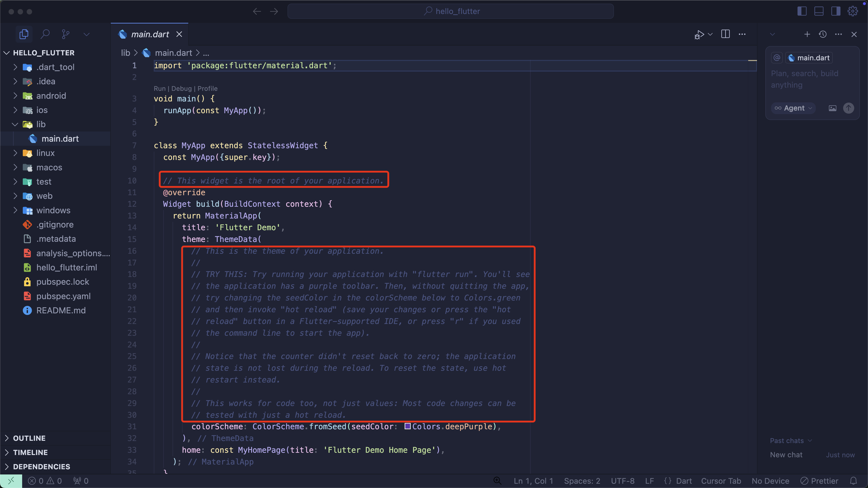Click the split editor right icon
Screen dimensions: 868x488
[725, 34]
